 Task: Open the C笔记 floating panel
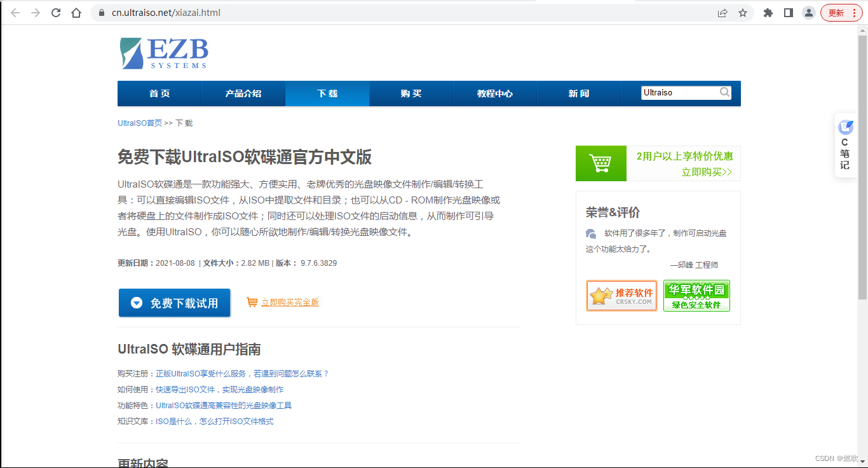click(845, 145)
